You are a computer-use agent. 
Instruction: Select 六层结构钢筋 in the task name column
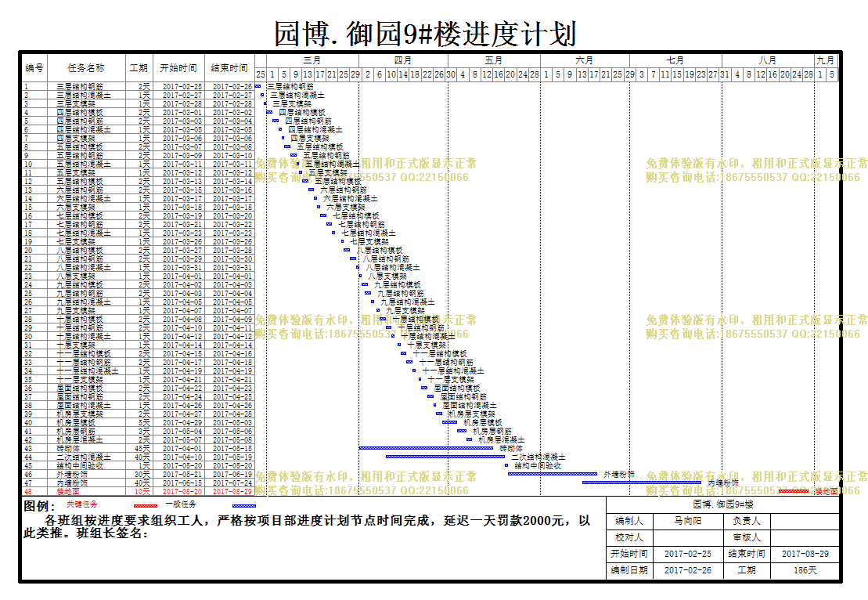(79, 190)
